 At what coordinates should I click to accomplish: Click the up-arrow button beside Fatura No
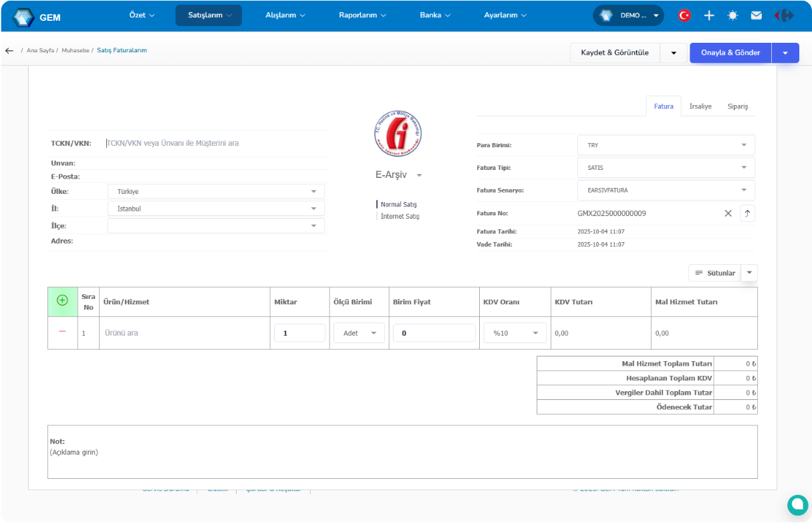click(x=747, y=213)
